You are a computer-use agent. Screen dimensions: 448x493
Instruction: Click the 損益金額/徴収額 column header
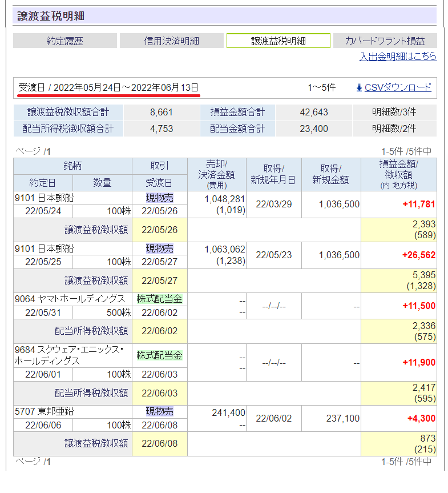pos(399,174)
